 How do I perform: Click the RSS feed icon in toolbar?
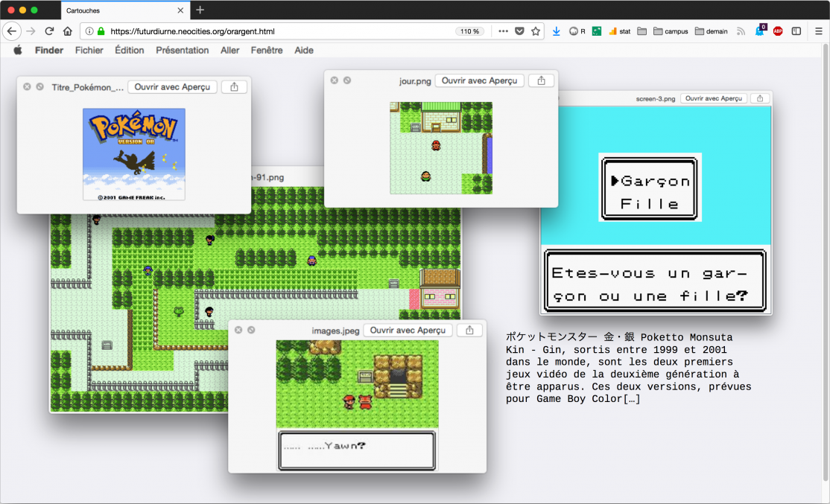click(741, 31)
